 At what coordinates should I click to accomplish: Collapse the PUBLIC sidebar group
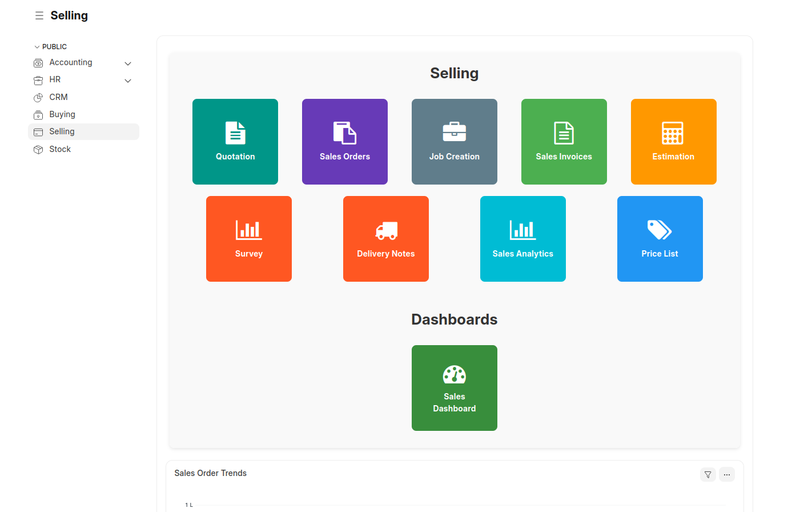(37, 47)
